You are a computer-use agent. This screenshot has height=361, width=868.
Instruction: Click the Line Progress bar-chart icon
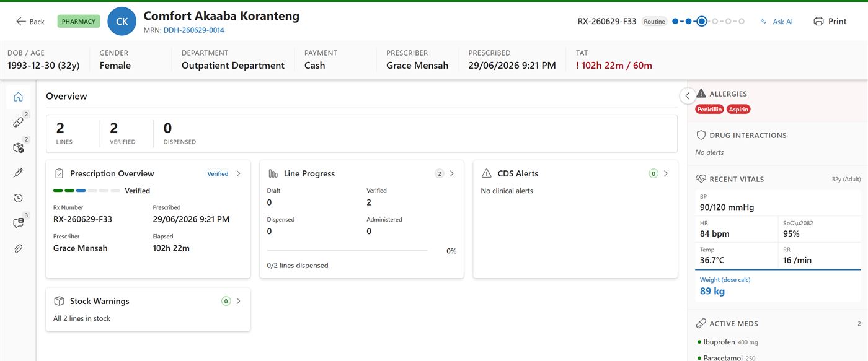pyautogui.click(x=273, y=173)
